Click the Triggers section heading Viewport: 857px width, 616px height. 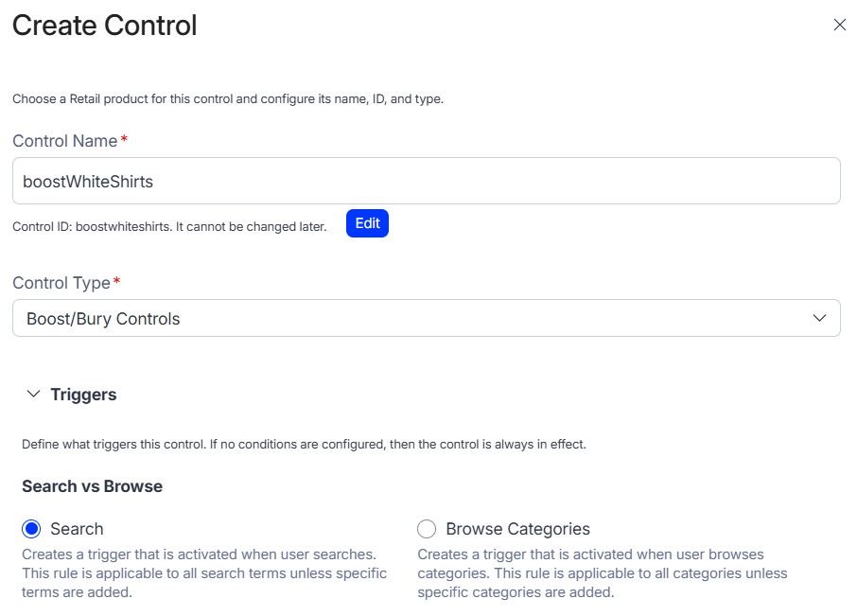pos(83,395)
